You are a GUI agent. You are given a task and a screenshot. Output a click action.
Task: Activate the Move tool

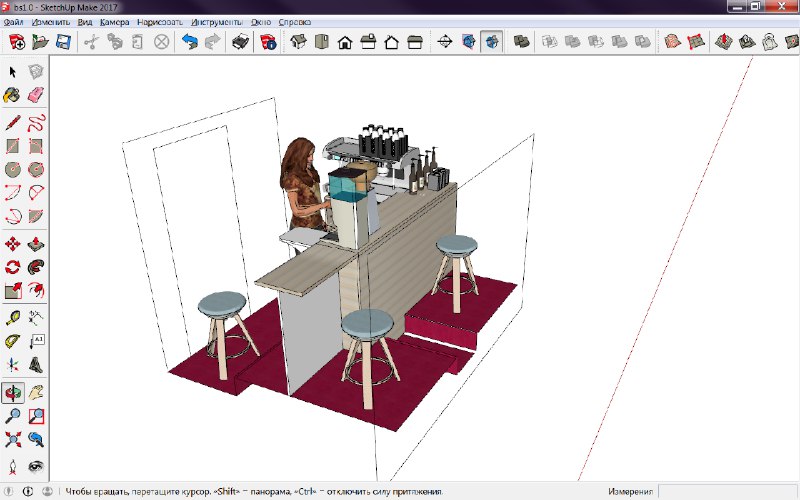13,244
